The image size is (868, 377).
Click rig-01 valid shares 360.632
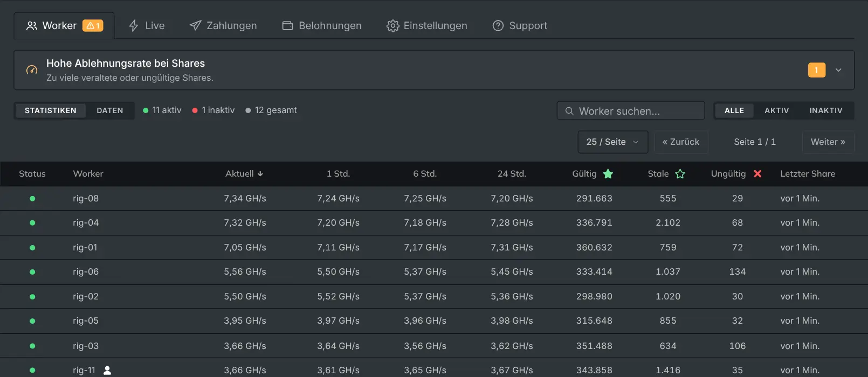[594, 248]
